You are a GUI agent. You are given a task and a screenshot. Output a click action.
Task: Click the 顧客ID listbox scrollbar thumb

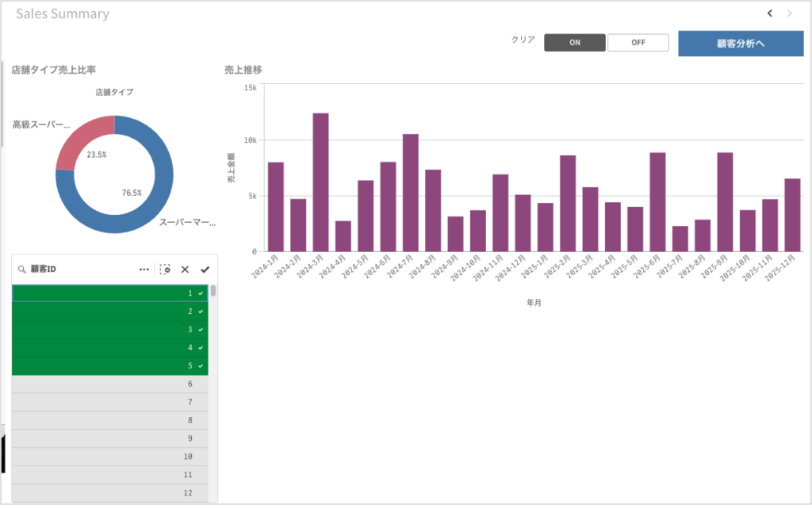click(x=213, y=290)
